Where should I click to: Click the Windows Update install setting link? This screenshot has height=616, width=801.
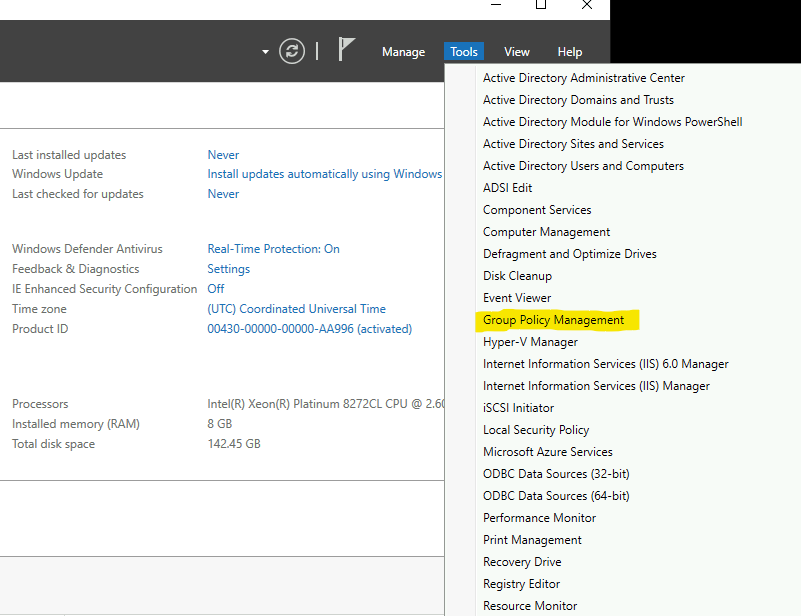pyautogui.click(x=324, y=174)
